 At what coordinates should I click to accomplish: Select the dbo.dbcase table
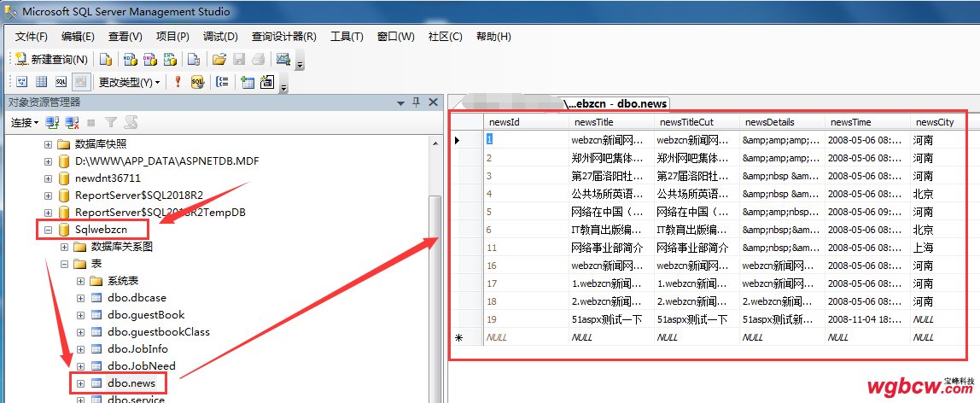pos(137,297)
